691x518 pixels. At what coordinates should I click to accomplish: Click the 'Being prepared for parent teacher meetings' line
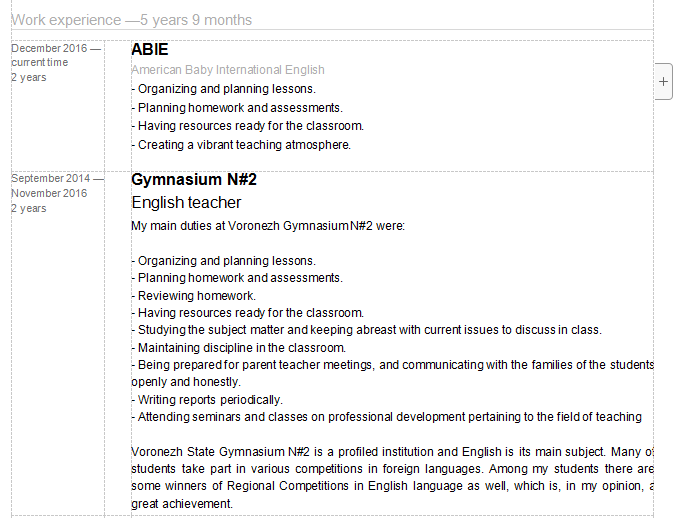[392, 365]
